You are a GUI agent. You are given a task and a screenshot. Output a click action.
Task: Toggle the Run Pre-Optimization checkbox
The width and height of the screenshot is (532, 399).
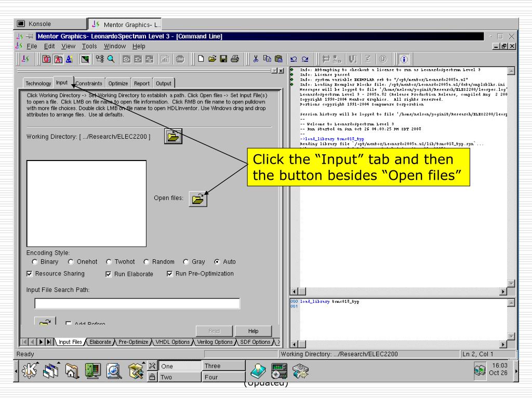170,274
